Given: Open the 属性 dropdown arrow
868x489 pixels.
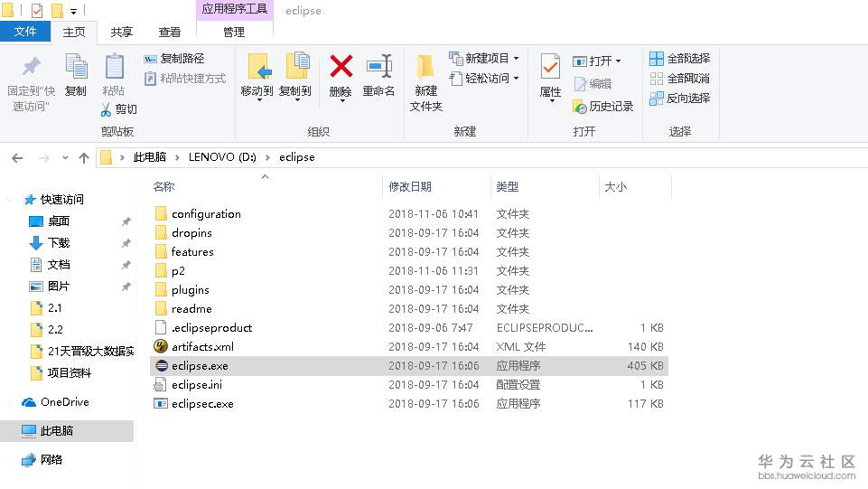Looking at the screenshot, I should [x=551, y=101].
